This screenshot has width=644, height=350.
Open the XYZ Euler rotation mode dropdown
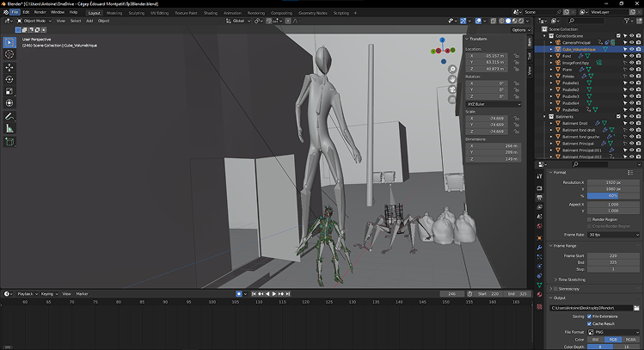click(493, 104)
